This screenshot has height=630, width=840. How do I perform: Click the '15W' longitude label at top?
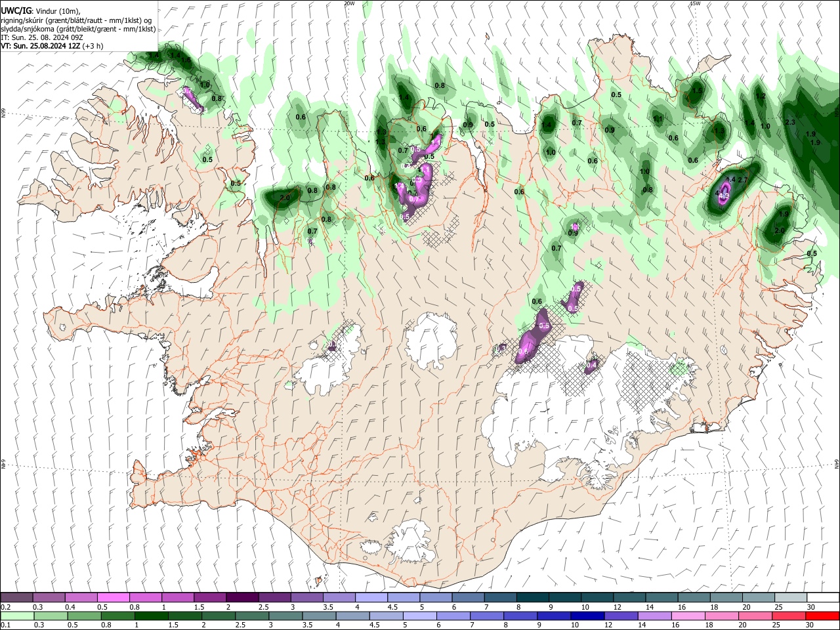click(695, 3)
